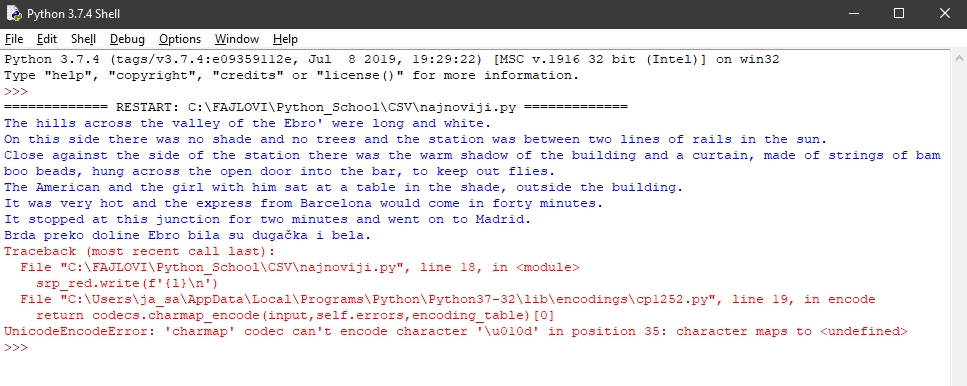Click 'Traceback (most recent call last):' line

point(139,252)
